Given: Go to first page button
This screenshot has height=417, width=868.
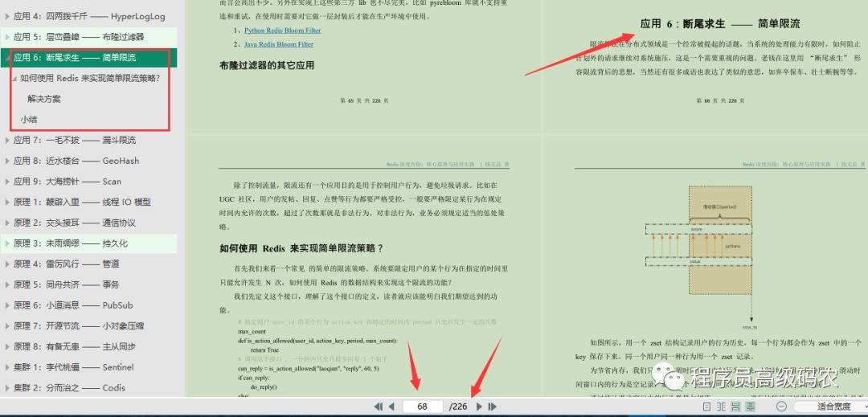Looking at the screenshot, I should pyautogui.click(x=378, y=407).
